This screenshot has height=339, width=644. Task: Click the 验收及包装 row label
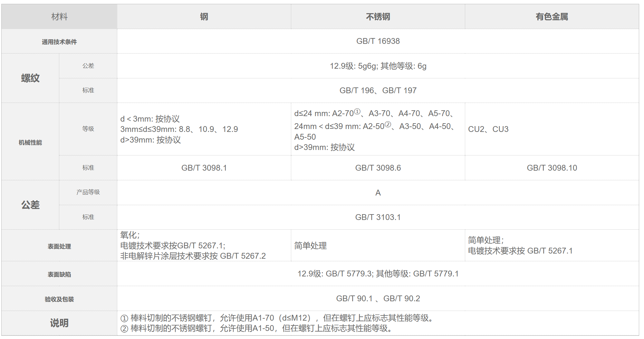(x=59, y=298)
